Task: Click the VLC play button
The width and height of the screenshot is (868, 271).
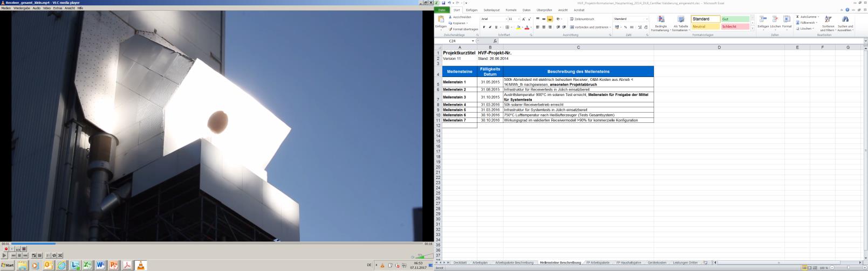Action: (x=4, y=255)
